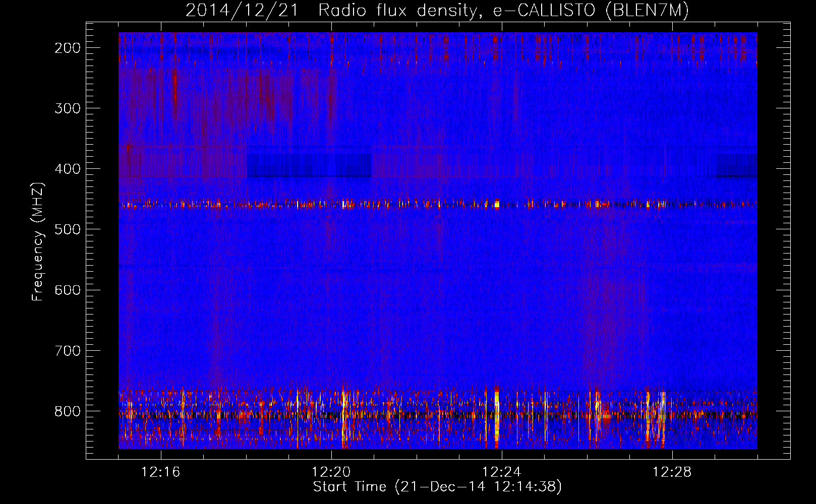Click the 12:16 time tick label
The image size is (816, 504).
(161, 472)
